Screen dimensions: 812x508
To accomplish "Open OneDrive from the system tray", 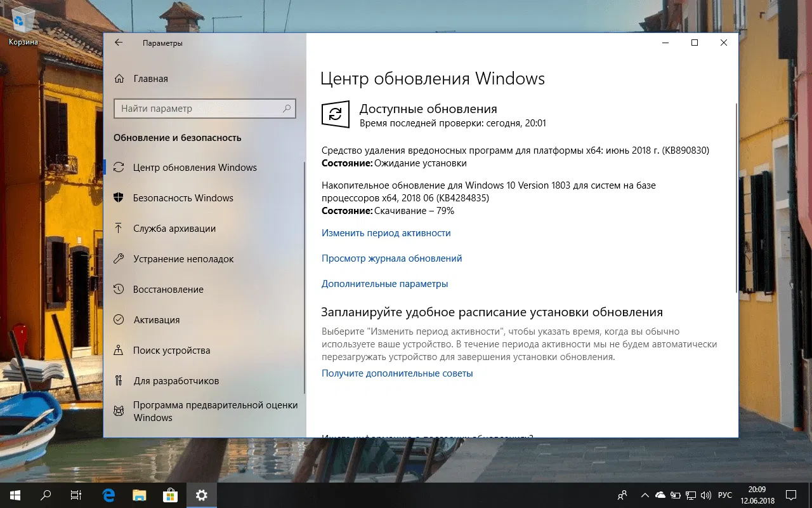I will [660, 495].
